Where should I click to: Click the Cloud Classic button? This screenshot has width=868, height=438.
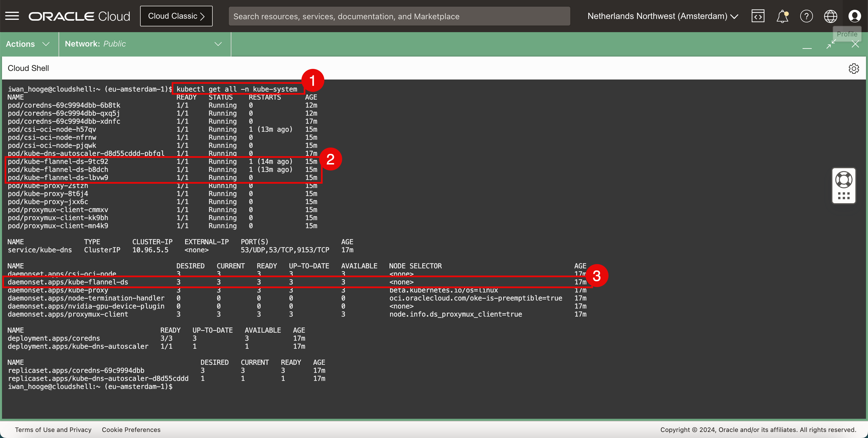176,16
